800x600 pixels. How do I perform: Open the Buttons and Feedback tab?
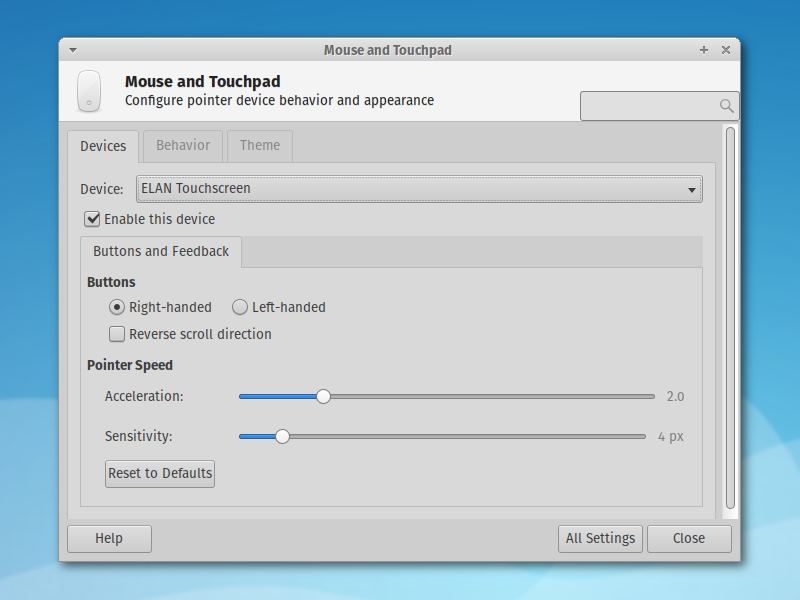160,251
